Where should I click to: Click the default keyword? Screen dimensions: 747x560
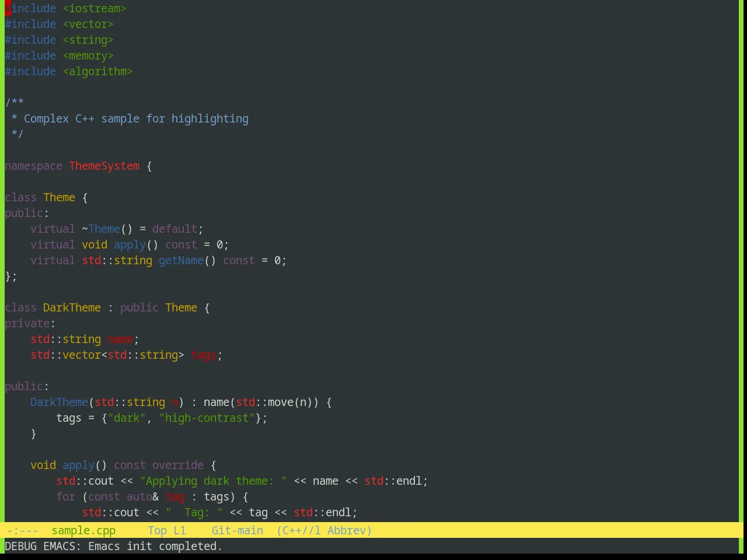[174, 229]
